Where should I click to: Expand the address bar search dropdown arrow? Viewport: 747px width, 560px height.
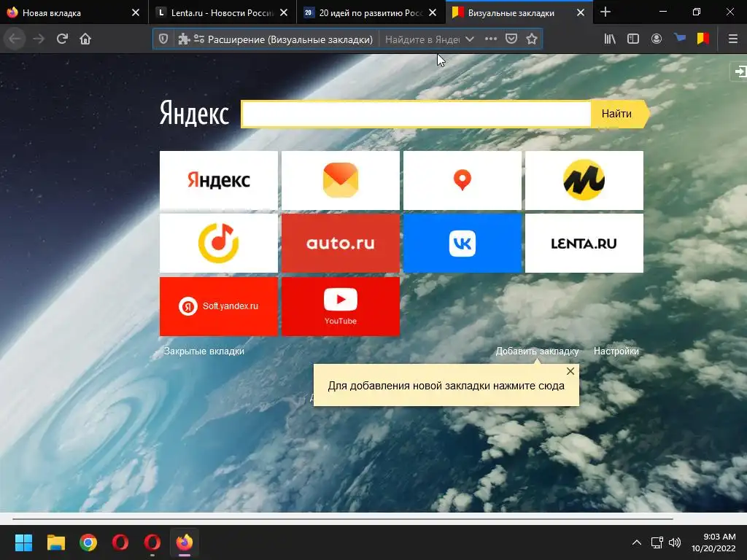coord(469,39)
